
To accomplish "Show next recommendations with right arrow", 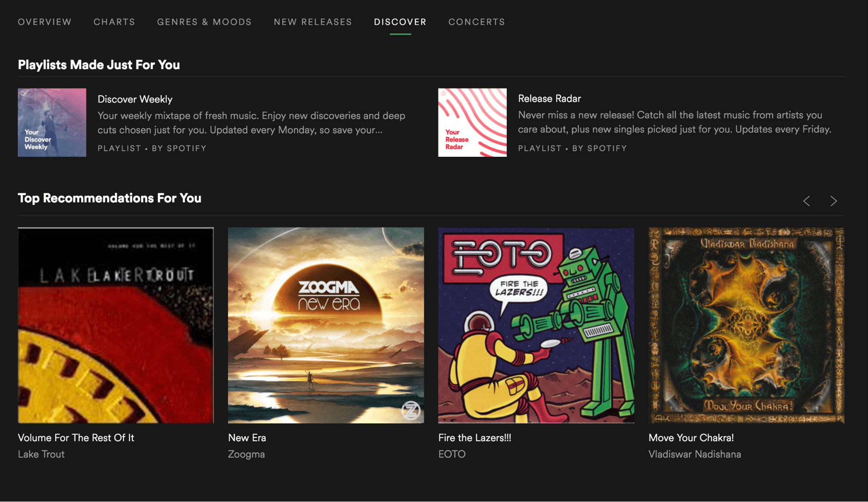I will [x=833, y=201].
